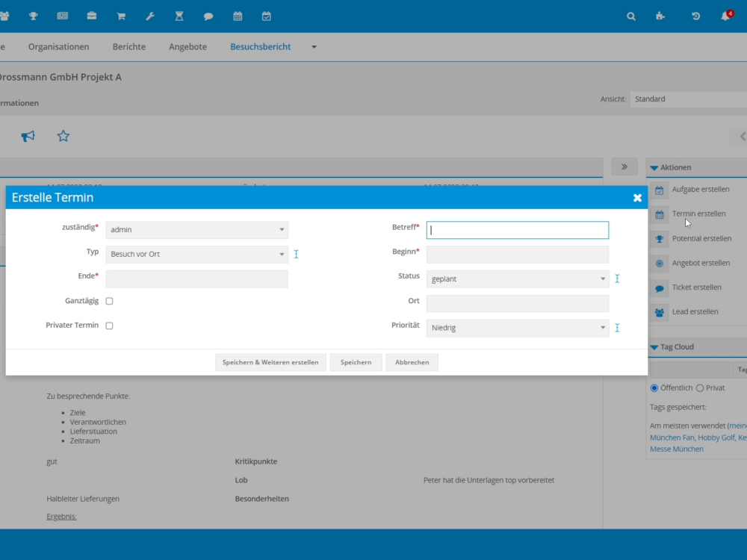Open the Angebote tab
747x560 pixels.
click(187, 47)
